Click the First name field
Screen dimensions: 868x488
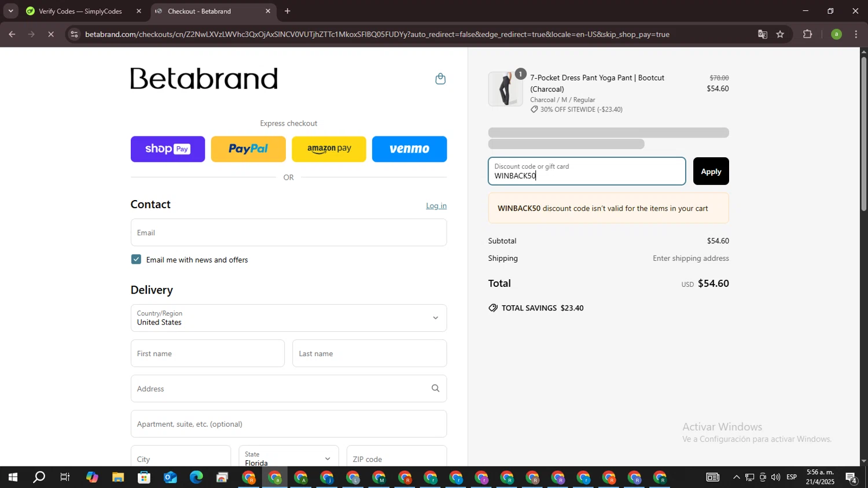tap(208, 353)
